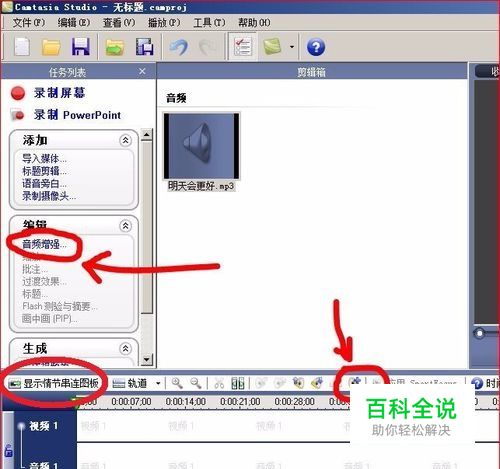500x469 pixels.
Task: Select the 视频 1 track header
Action: click(44, 426)
